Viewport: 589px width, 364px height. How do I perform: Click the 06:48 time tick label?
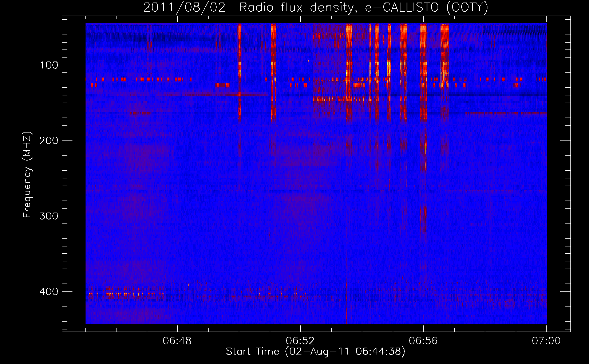pyautogui.click(x=177, y=341)
